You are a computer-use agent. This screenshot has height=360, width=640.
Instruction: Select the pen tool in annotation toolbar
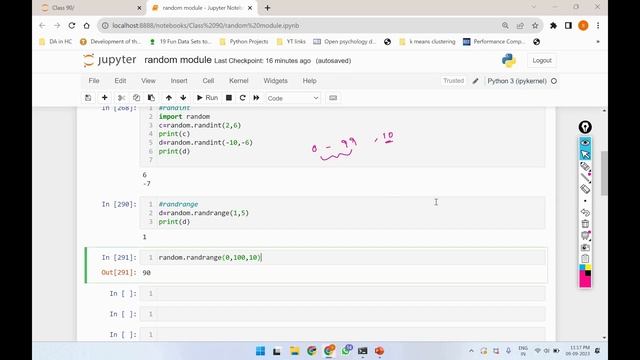click(585, 167)
